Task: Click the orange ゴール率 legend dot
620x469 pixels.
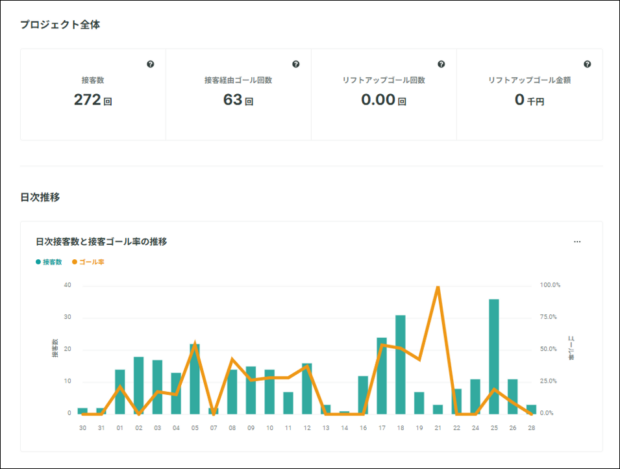Action: click(x=75, y=262)
